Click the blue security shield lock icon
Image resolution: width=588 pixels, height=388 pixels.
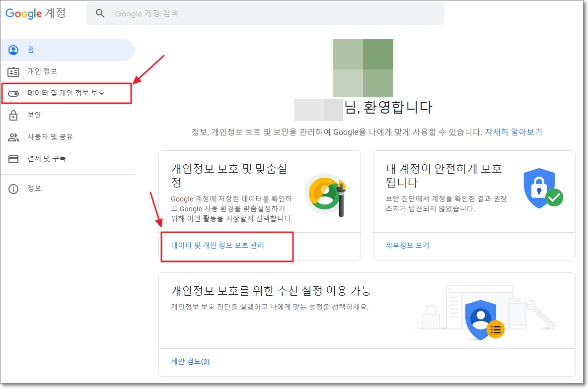pyautogui.click(x=543, y=189)
